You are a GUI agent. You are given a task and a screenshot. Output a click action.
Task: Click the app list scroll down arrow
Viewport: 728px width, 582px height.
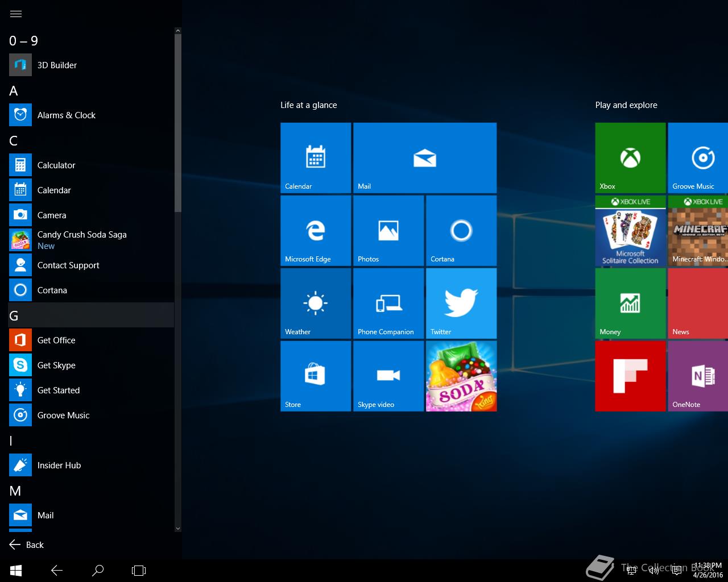pyautogui.click(x=178, y=529)
